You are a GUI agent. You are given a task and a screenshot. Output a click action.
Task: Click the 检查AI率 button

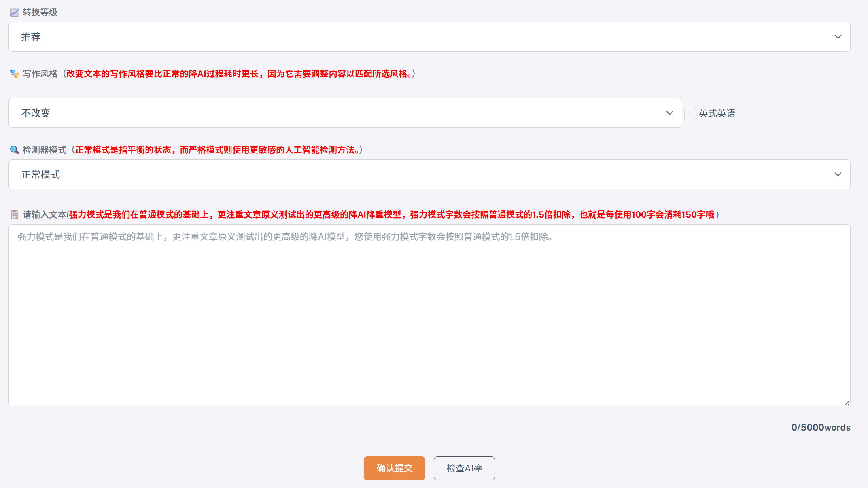464,468
